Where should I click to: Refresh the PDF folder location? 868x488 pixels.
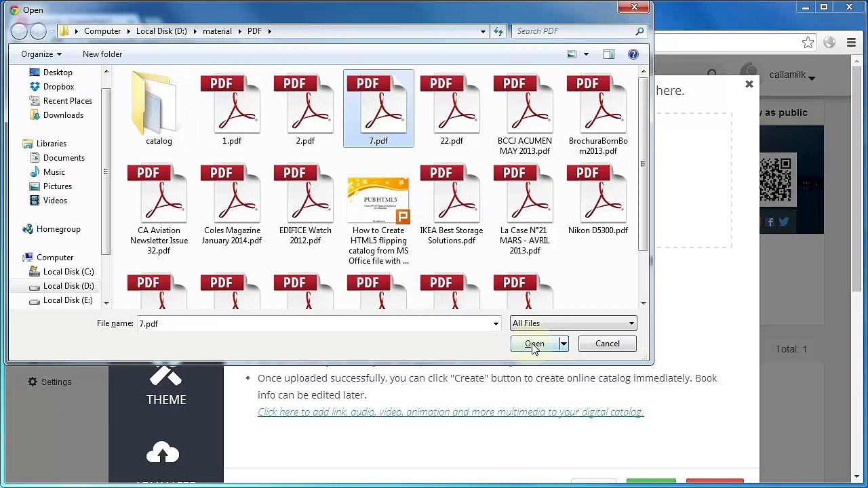[x=498, y=31]
